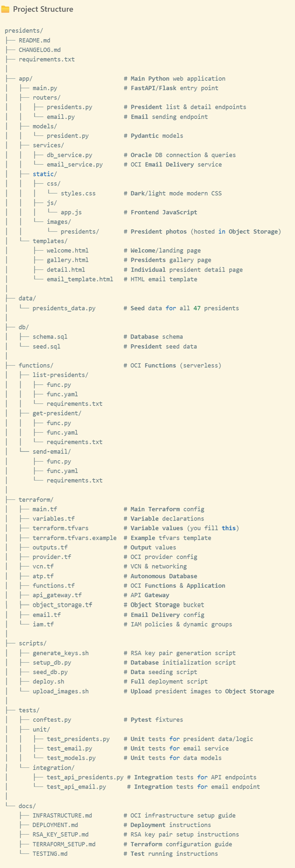The image size is (295, 868).
Task: Click the terraform/ folder entry
Action: coord(36,500)
